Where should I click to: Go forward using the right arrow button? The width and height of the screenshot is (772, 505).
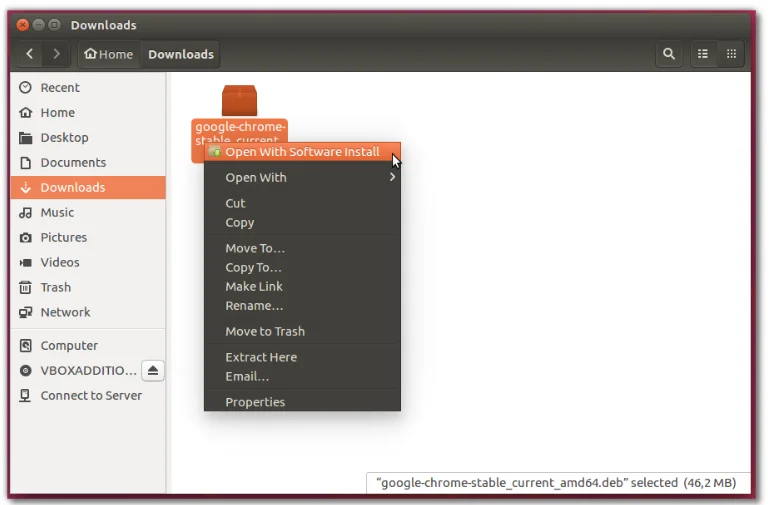click(x=56, y=54)
